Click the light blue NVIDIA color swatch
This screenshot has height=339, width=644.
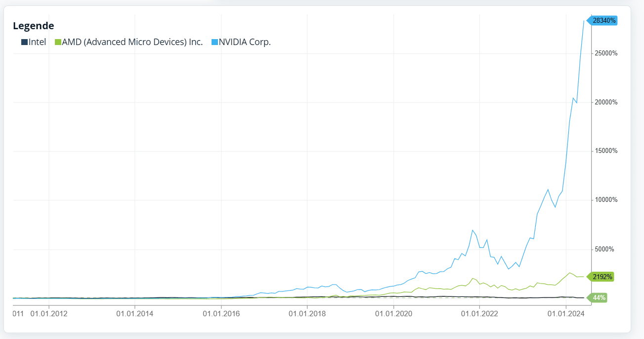215,42
